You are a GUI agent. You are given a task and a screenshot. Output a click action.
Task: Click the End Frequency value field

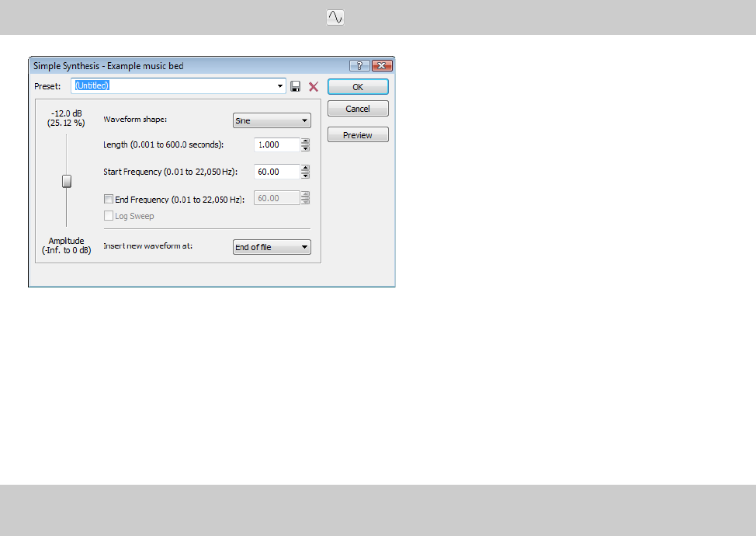277,198
